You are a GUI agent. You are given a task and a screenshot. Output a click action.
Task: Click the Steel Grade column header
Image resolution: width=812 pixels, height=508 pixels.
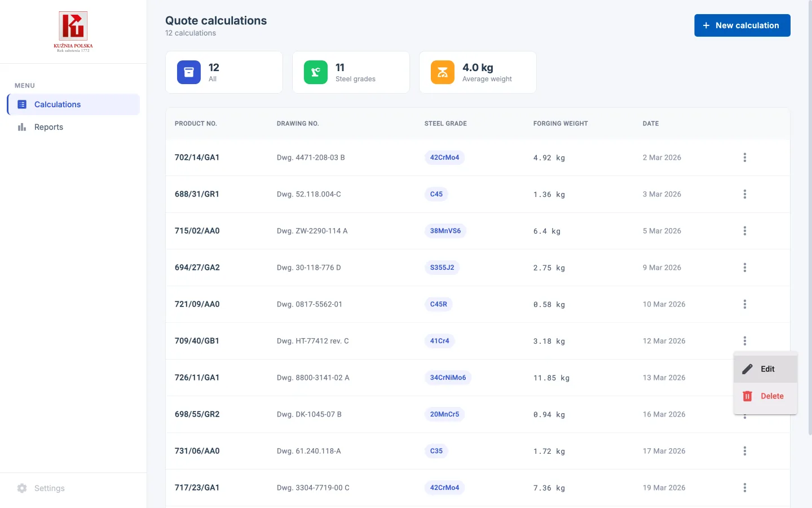(x=445, y=124)
